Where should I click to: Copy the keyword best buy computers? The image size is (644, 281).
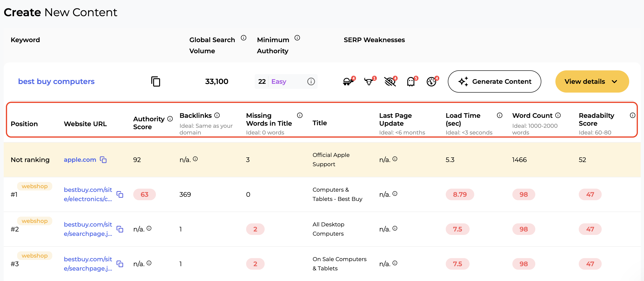pyautogui.click(x=155, y=81)
